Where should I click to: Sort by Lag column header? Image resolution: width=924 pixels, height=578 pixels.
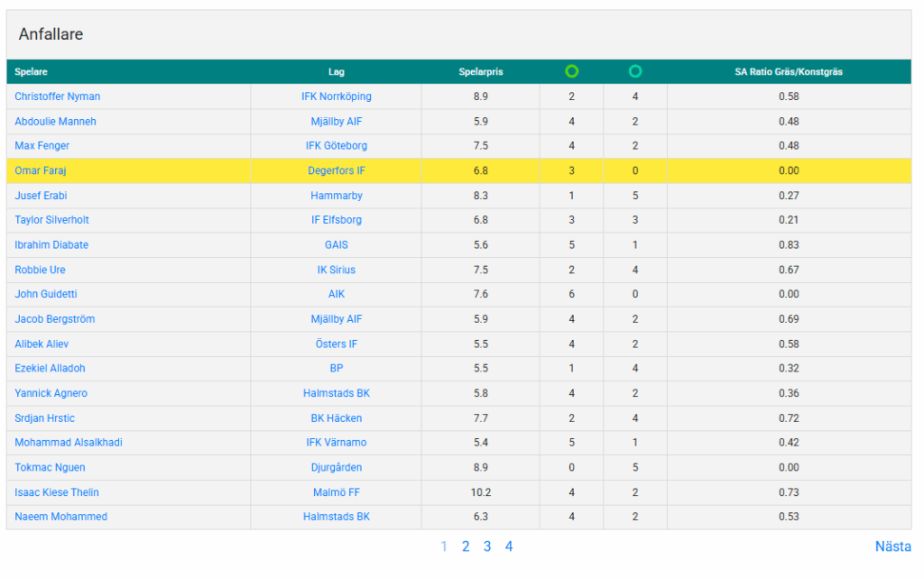coord(336,72)
